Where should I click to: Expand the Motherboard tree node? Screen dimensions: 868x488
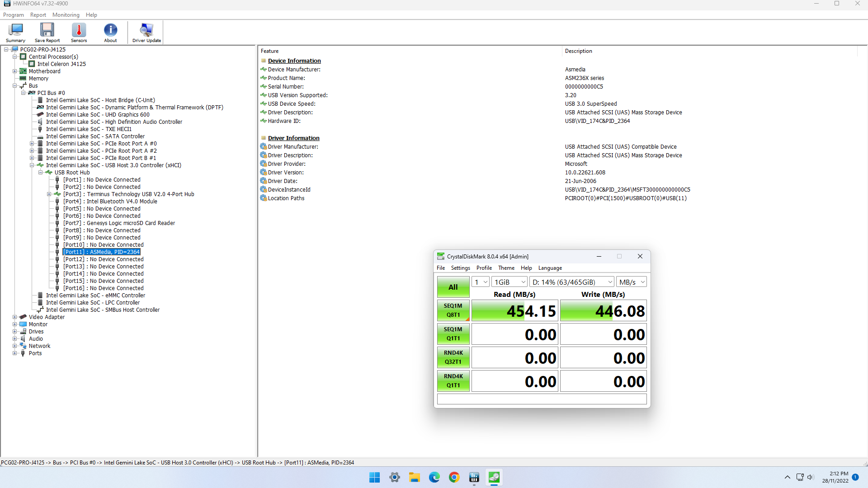click(x=14, y=71)
